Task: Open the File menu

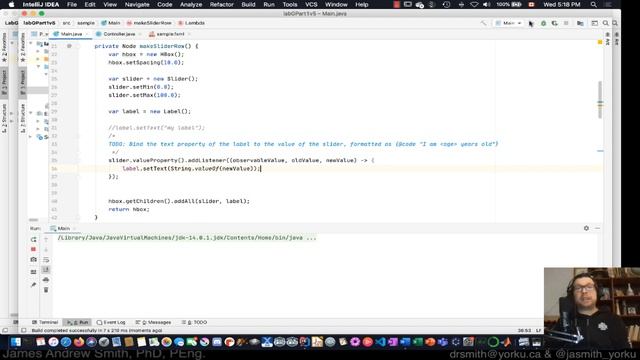Action: tap(72, 4)
